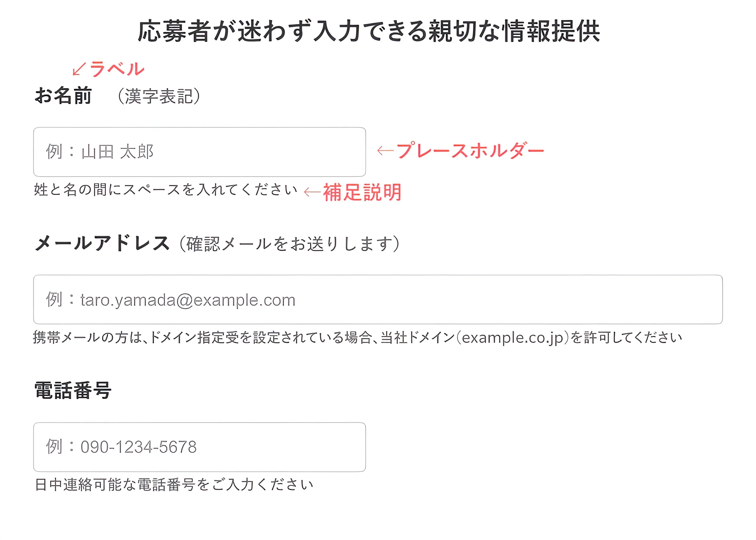This screenshot has width=756, height=540.
Task: Click the メールアドレス field label
Action: [102, 243]
